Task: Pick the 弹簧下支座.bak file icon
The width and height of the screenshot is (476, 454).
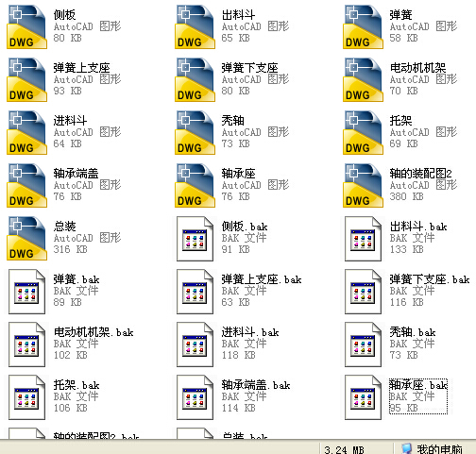Action: [x=363, y=292]
